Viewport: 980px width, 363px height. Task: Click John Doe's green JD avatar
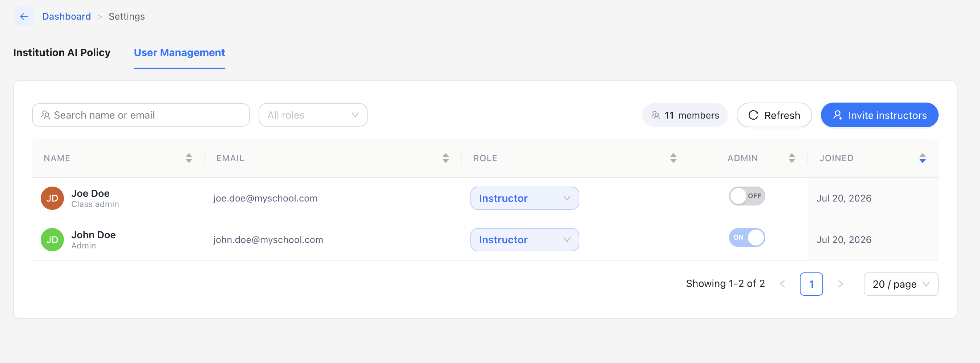coord(52,240)
